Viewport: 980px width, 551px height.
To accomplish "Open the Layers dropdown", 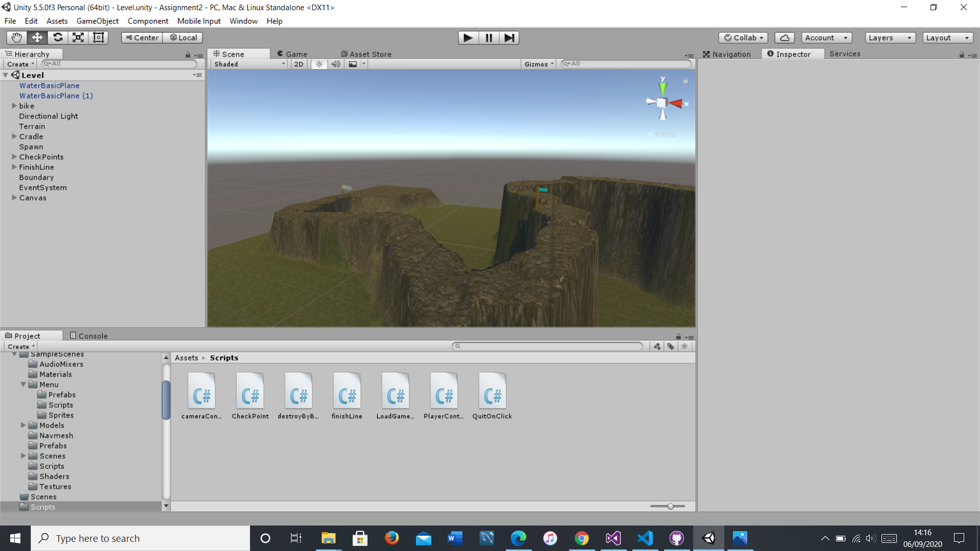I will click(x=890, y=38).
